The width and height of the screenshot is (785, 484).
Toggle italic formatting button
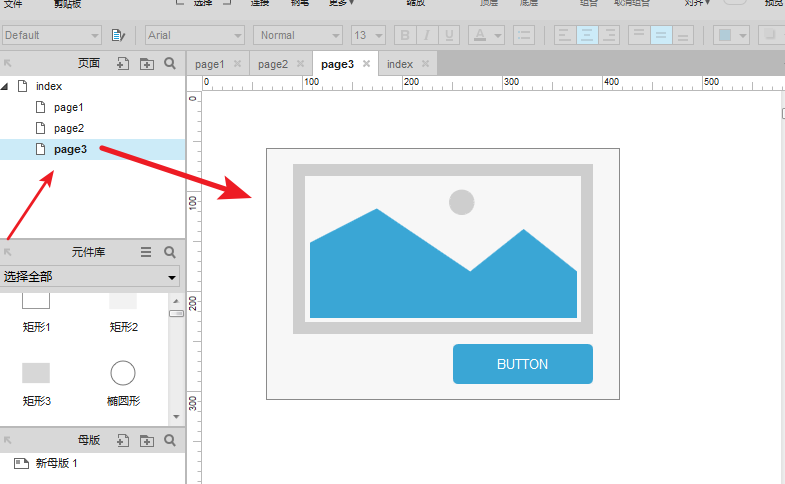pyautogui.click(x=427, y=35)
